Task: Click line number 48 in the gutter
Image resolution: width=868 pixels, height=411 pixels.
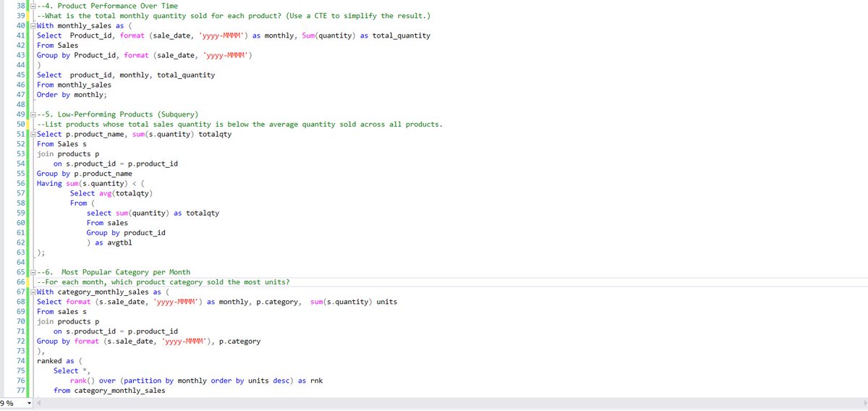Action: pos(20,104)
